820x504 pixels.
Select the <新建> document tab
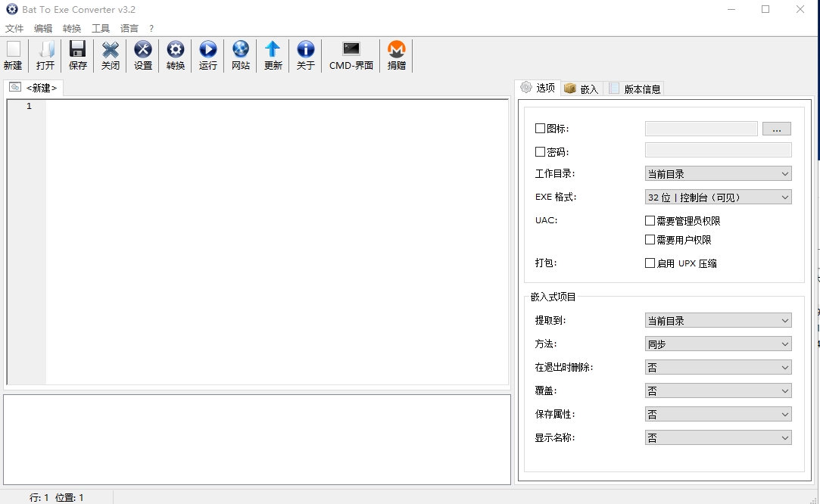click(x=33, y=88)
